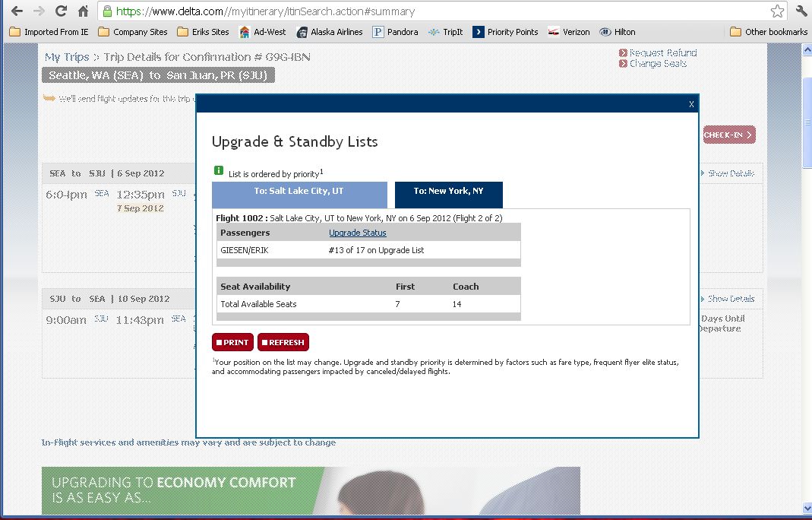Open the Upgrade Status link

(357, 233)
